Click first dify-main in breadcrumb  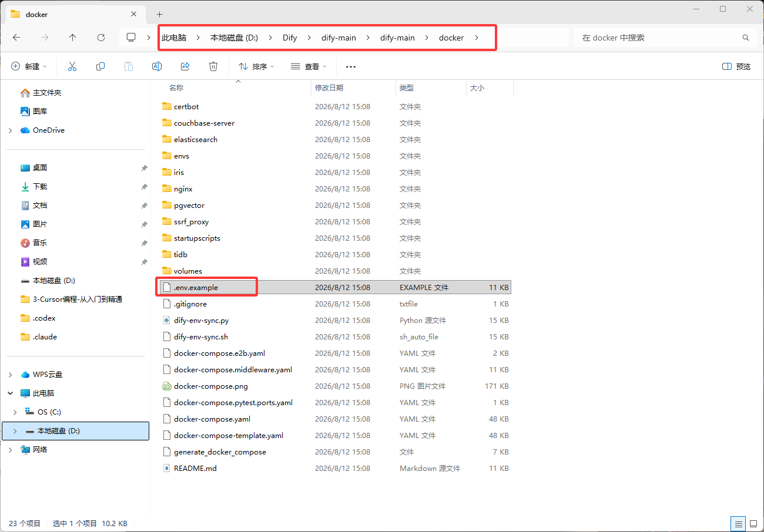339,38
